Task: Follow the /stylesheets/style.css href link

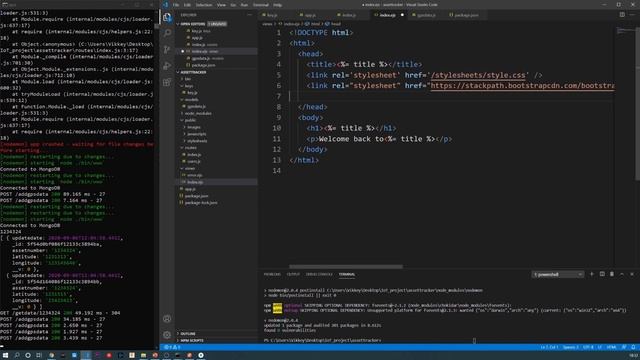Action: tap(478, 75)
